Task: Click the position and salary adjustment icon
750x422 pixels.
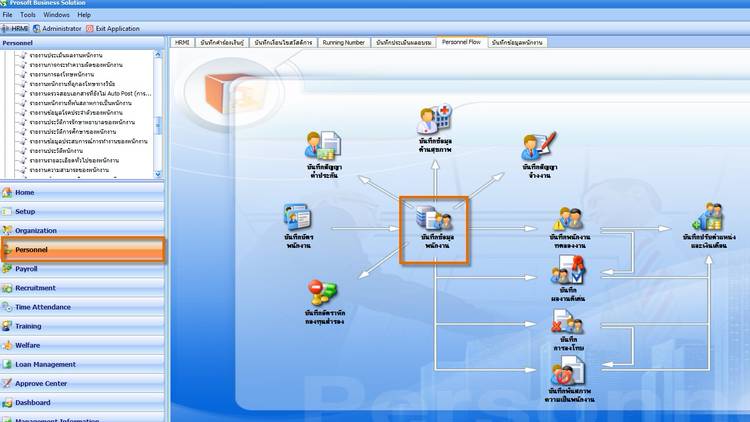Action: pos(709,218)
